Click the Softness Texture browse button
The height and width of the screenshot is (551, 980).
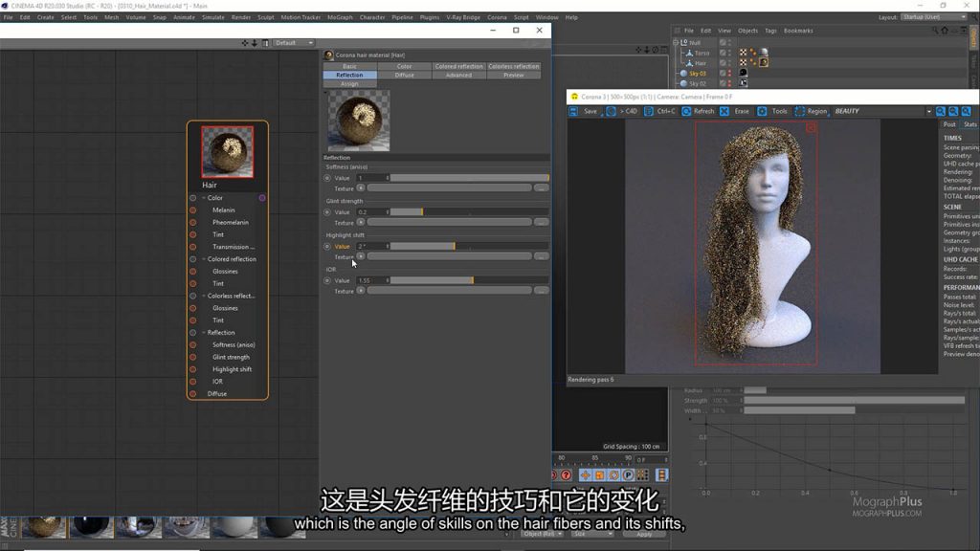(542, 187)
